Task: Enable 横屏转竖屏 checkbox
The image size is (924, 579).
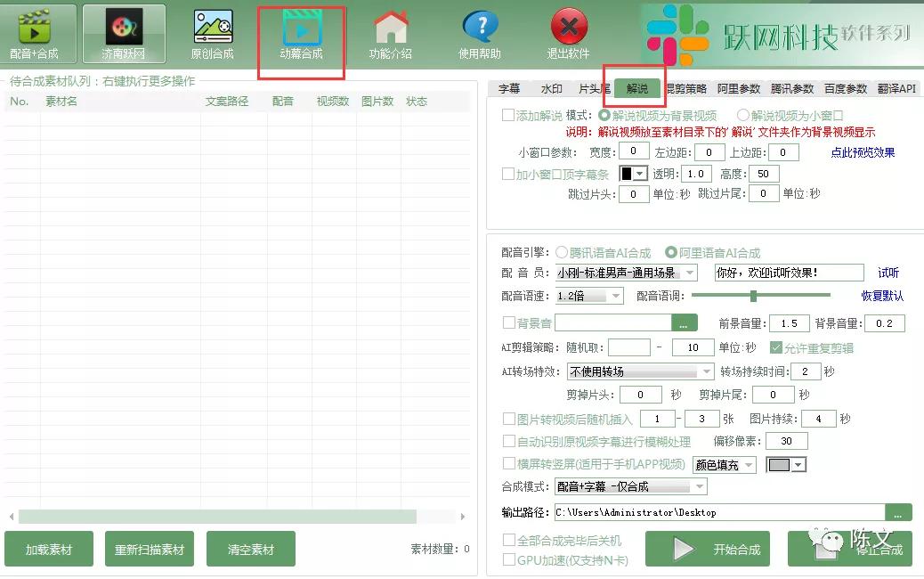Action: pyautogui.click(x=509, y=463)
